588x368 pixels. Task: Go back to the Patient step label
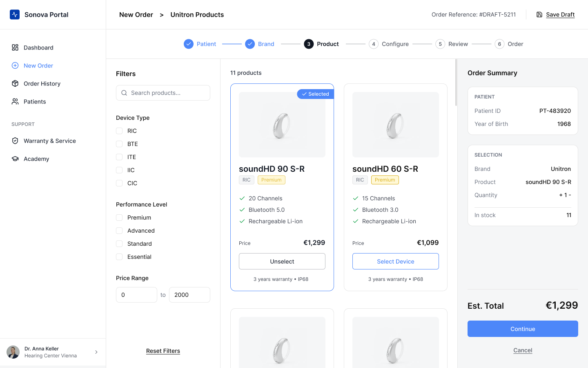pos(206,44)
